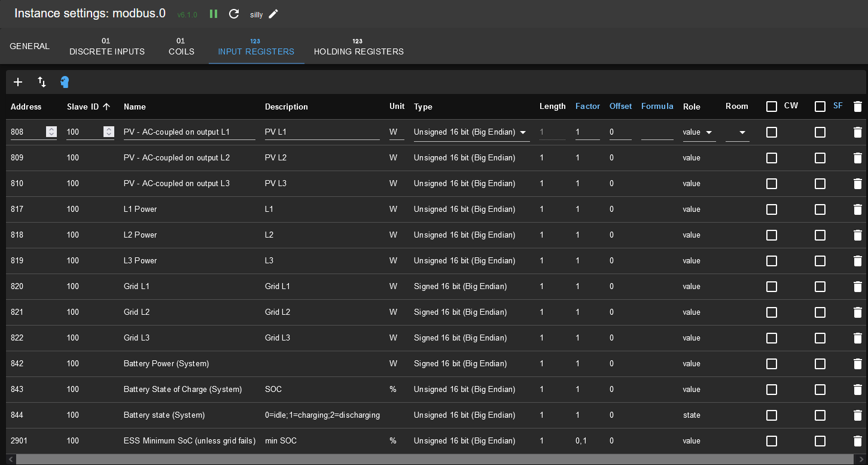
Task: Adjust Slave ID 100 stepper in first row
Action: pyautogui.click(x=109, y=132)
